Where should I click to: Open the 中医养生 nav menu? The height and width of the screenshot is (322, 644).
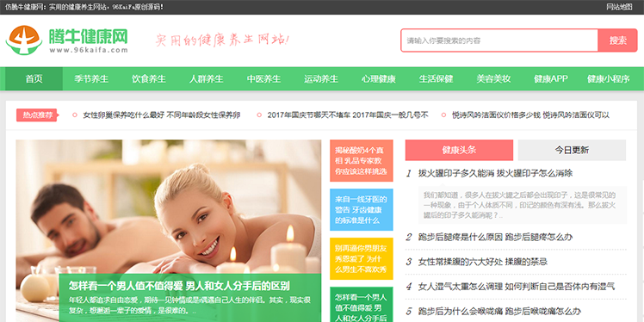(263, 79)
